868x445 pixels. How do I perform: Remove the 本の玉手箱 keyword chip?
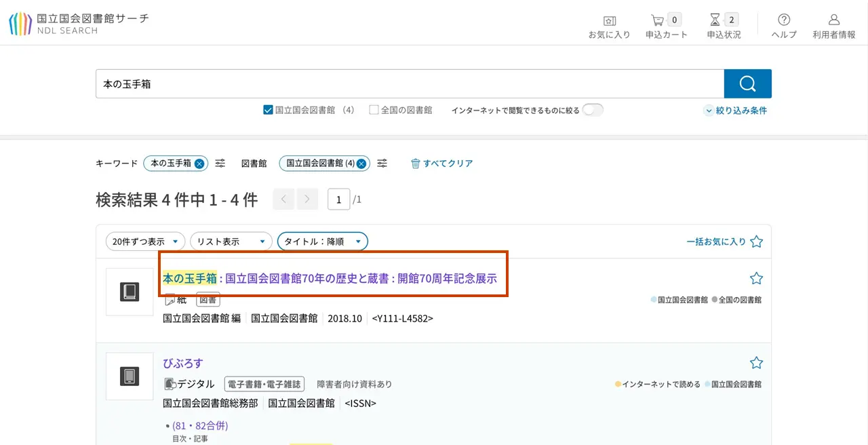[199, 163]
